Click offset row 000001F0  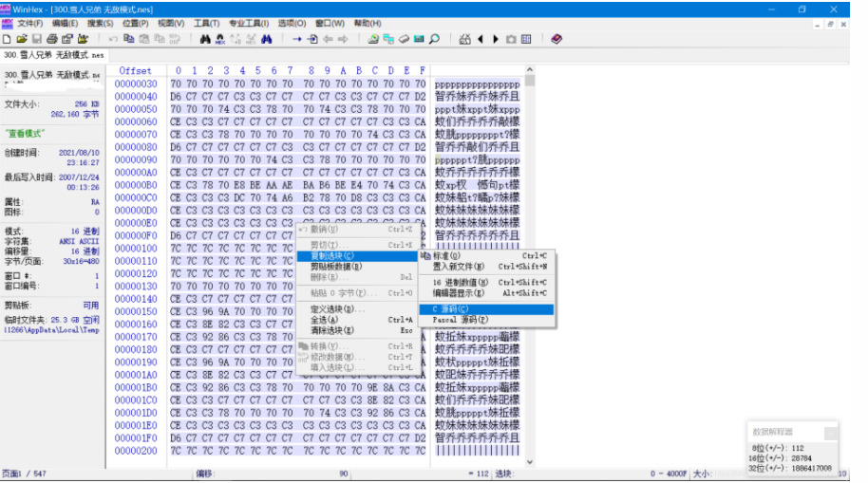click(x=136, y=437)
